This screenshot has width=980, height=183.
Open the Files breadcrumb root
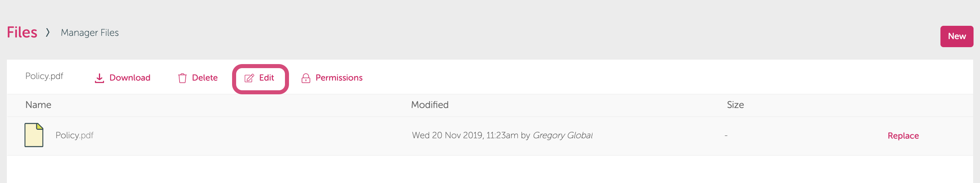point(22,32)
